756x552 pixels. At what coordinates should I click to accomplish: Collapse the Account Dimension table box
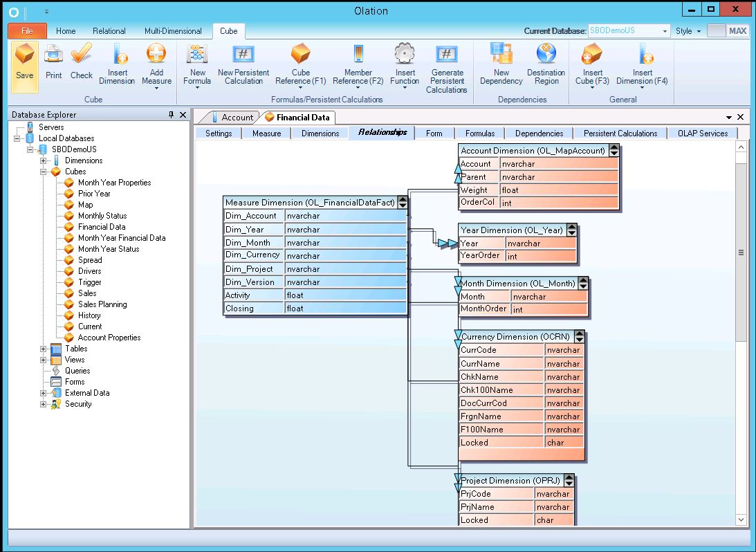click(614, 151)
